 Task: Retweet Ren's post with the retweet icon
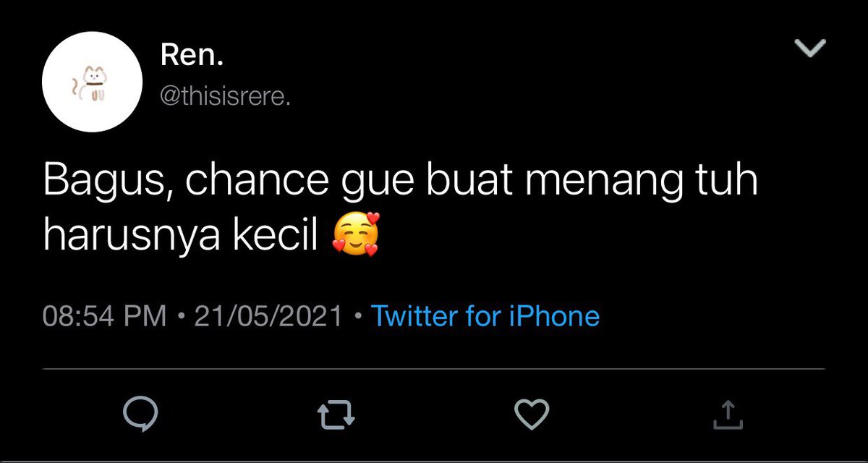[337, 414]
